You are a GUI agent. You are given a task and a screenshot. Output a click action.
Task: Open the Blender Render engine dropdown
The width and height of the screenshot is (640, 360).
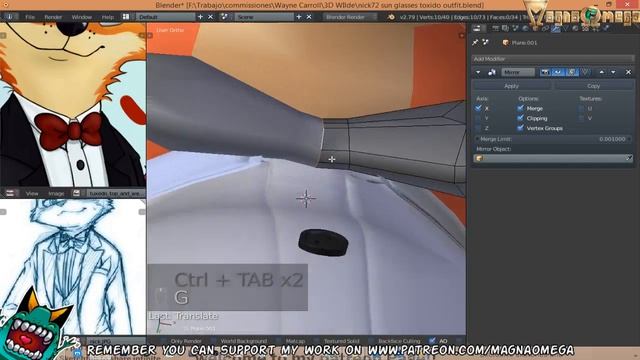tap(349, 17)
